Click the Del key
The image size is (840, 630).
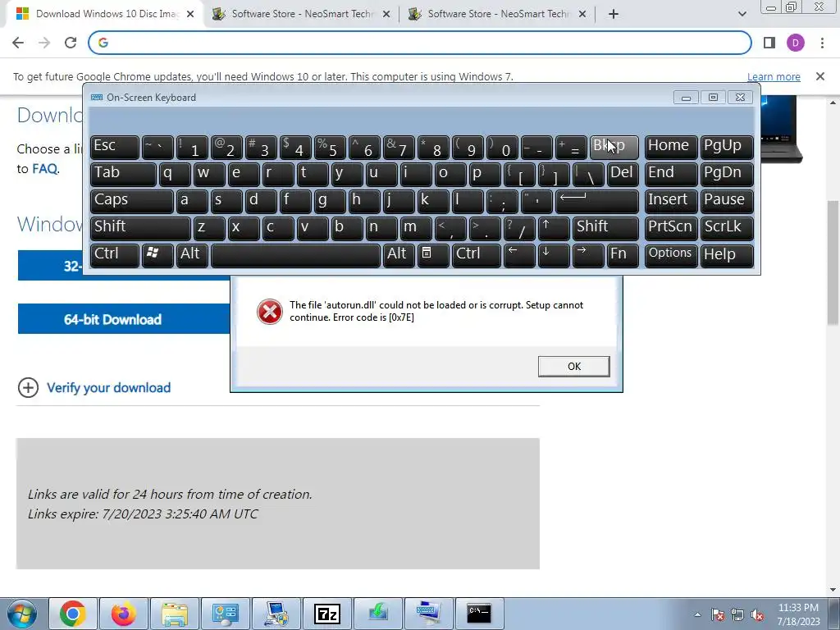click(623, 174)
